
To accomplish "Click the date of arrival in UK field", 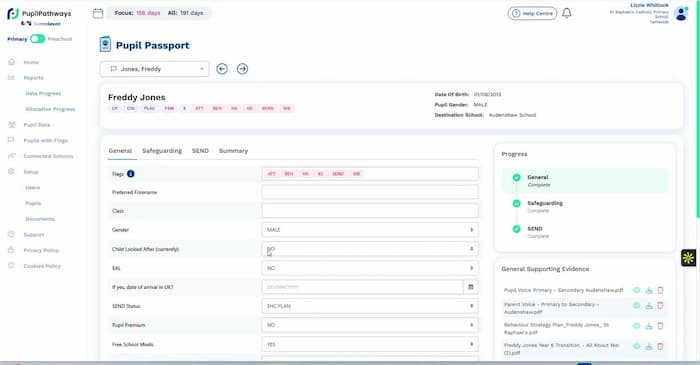I will click(x=362, y=287).
